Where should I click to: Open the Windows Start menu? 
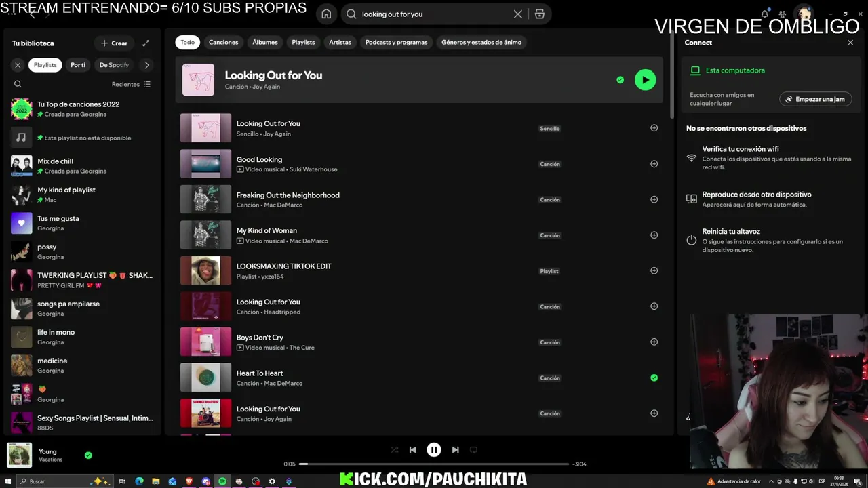(7, 481)
